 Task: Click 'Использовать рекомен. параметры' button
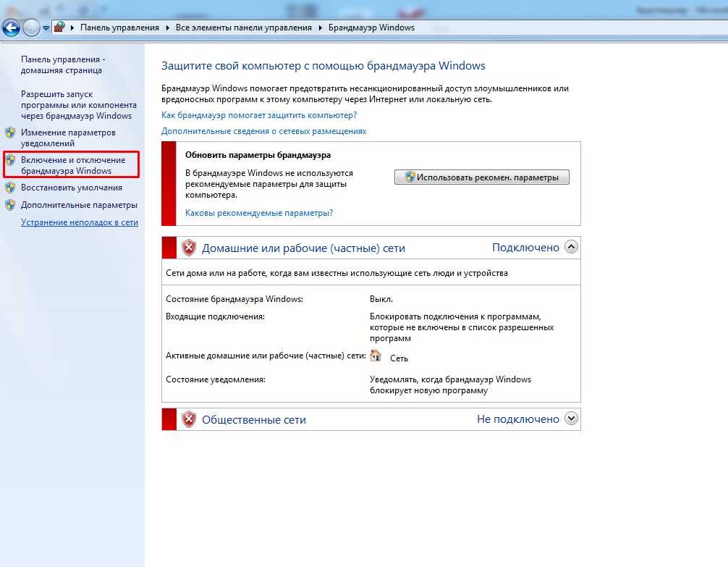pyautogui.click(x=481, y=177)
